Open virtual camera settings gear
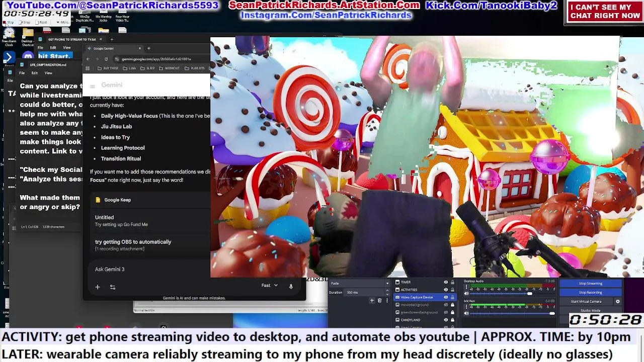This screenshot has width=644, height=362. click(617, 302)
